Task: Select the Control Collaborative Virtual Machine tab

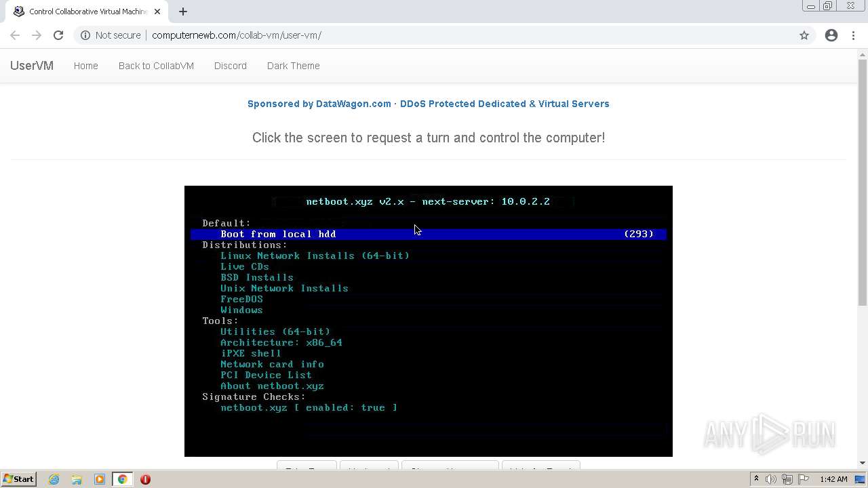Action: click(86, 12)
